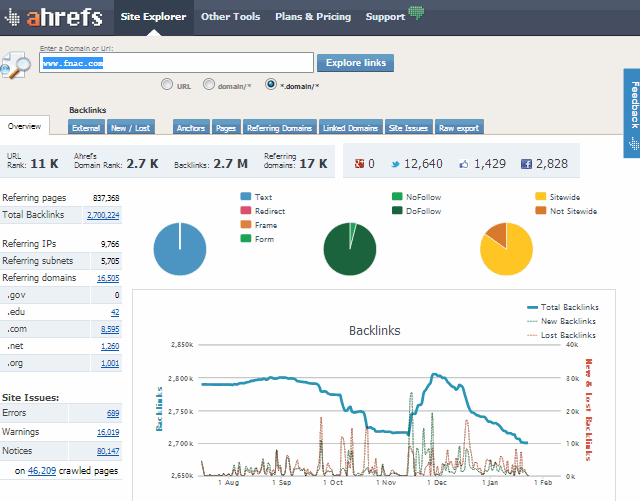Open the .net 1,260 link
This screenshot has width=640, height=501.
click(x=110, y=346)
